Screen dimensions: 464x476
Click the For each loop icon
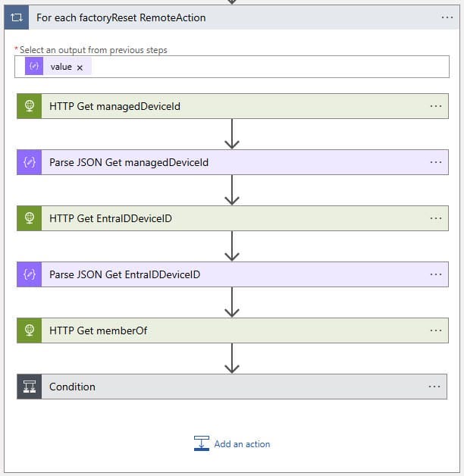click(17, 17)
